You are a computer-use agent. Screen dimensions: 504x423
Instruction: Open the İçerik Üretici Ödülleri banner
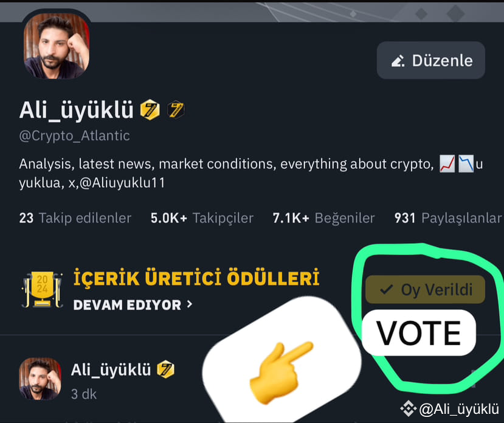coord(196,277)
